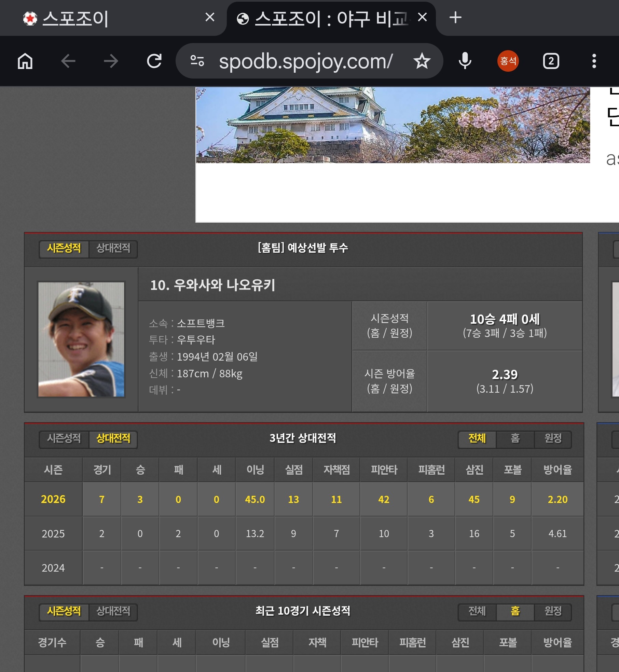619x672 pixels.
Task: Click player name 10. 우와사와 나오유키
Action: 213,285
